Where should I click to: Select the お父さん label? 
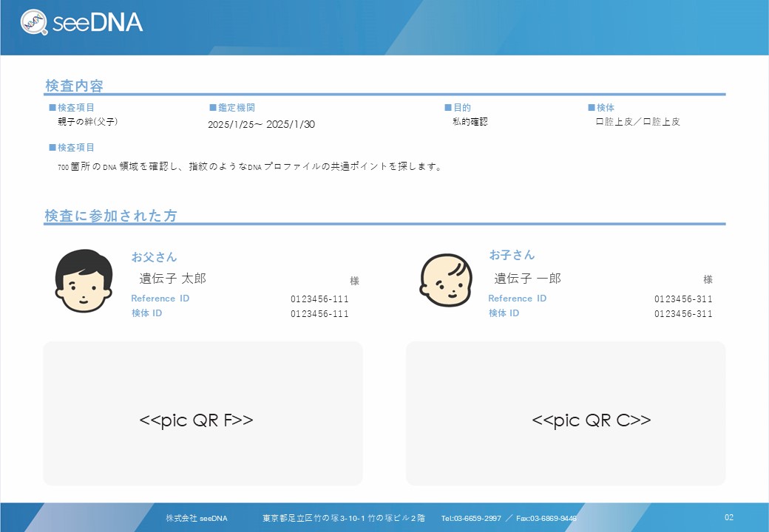point(154,257)
